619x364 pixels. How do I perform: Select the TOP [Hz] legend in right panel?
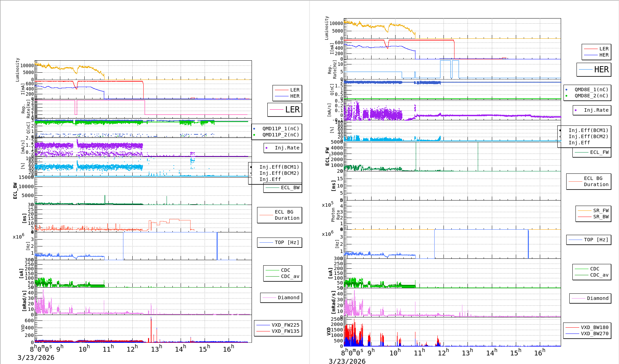[x=588, y=240]
